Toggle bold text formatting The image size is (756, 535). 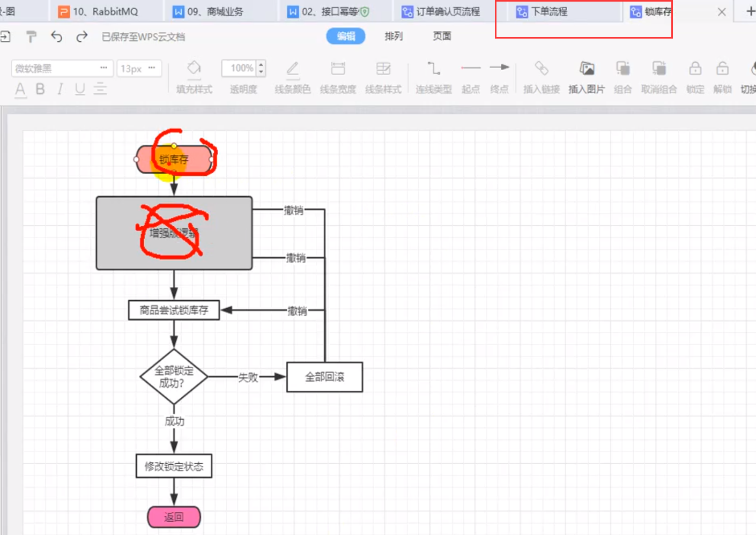coord(40,89)
